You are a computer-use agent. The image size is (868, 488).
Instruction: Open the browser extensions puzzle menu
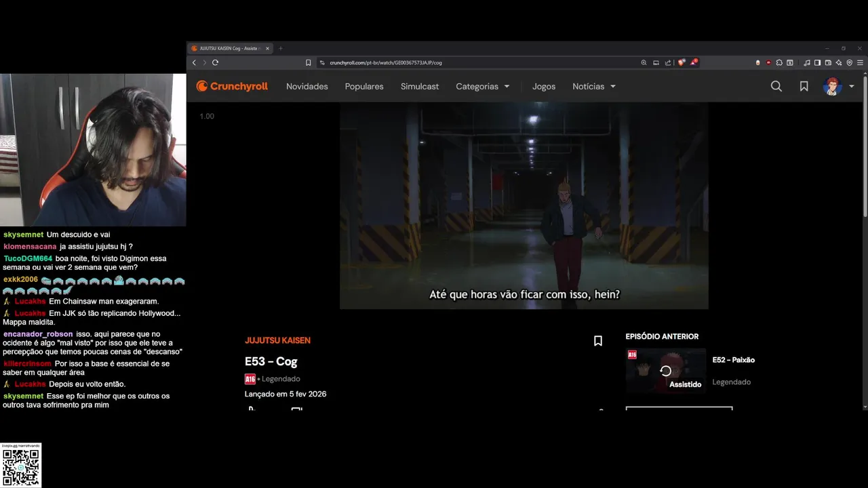pyautogui.click(x=779, y=62)
